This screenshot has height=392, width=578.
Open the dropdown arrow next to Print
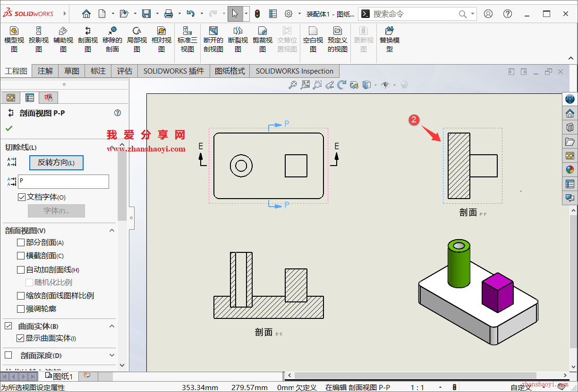[179, 14]
